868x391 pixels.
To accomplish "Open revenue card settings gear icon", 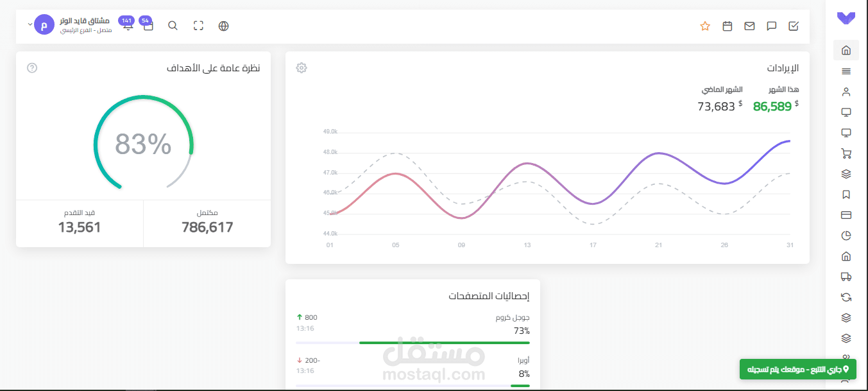I will pos(302,68).
